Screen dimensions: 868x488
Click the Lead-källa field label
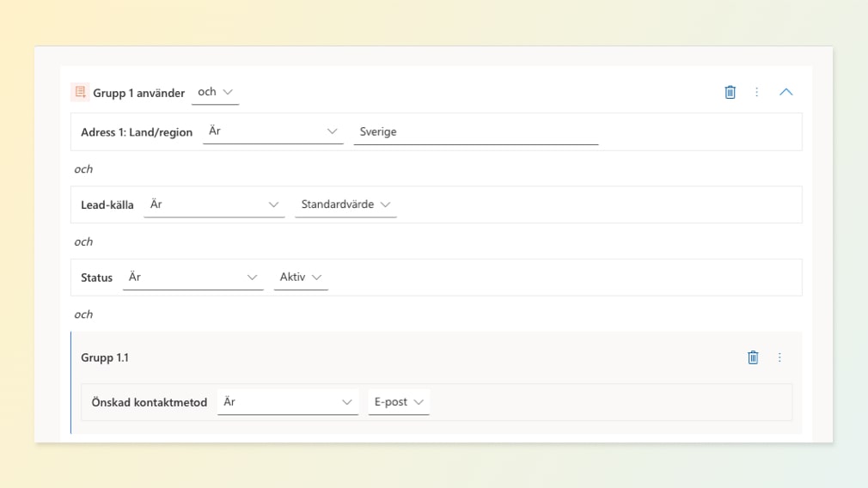coord(107,205)
